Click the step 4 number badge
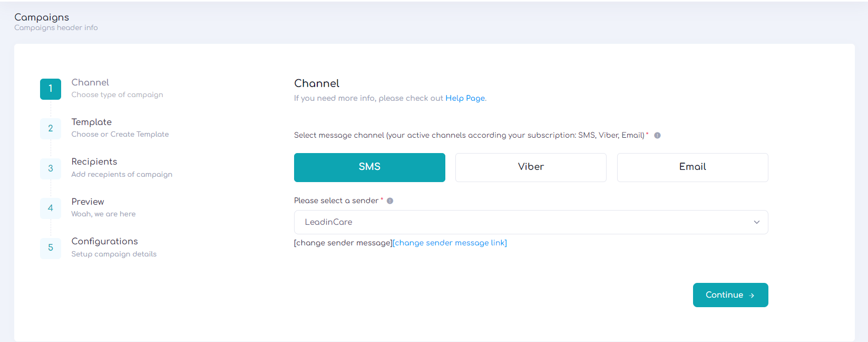 coord(51,208)
